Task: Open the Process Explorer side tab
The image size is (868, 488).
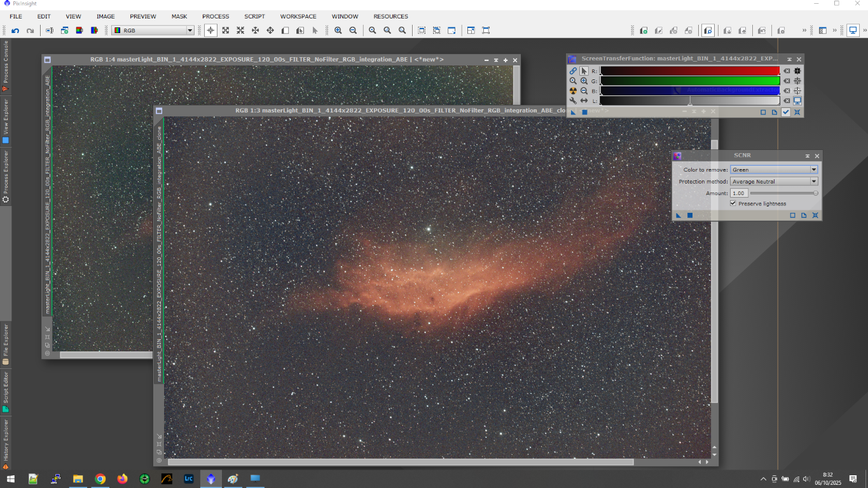Action: [x=6, y=175]
